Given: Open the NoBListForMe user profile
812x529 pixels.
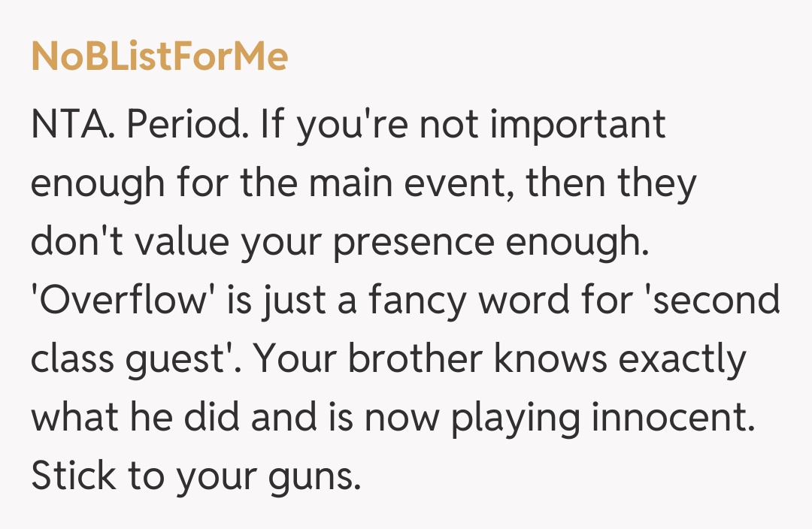Looking at the screenshot, I should pos(159,58).
